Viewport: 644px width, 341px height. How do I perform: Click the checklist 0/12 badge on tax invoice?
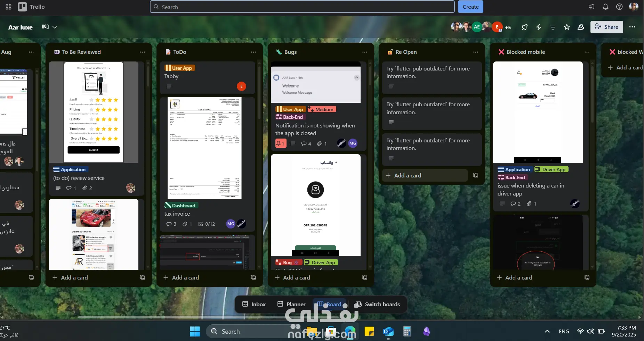207,224
